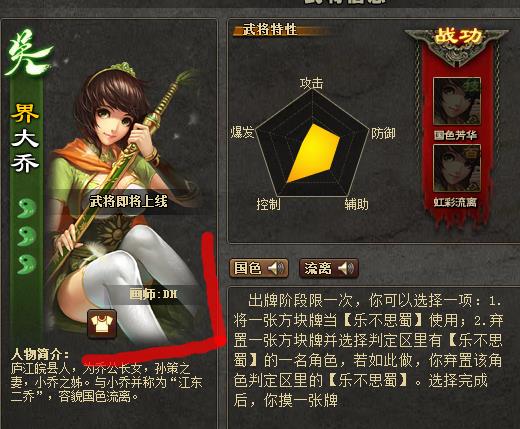Screen dimensions: 520x429
Task: Click the bottom green magatama health icon
Action: pos(27,264)
